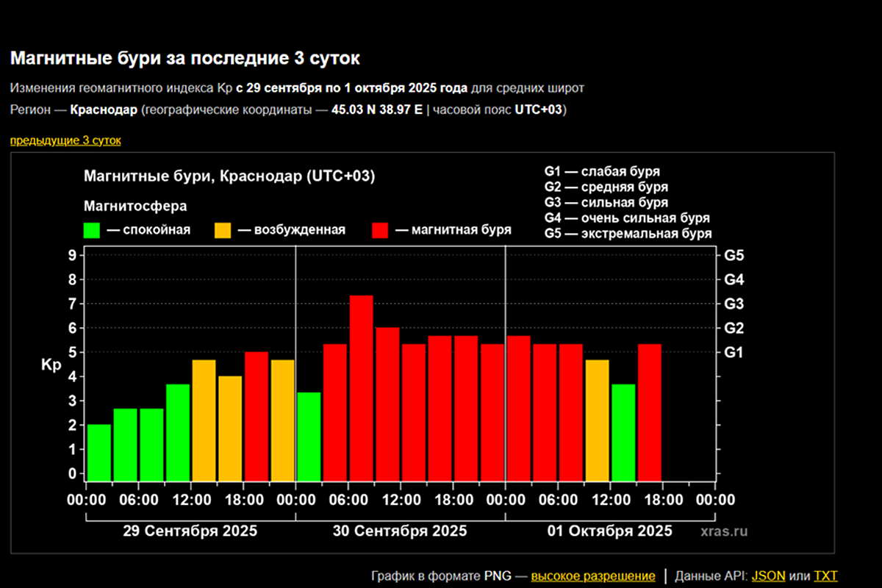
Task: Click the Kp axis label on the left
Action: (x=51, y=365)
